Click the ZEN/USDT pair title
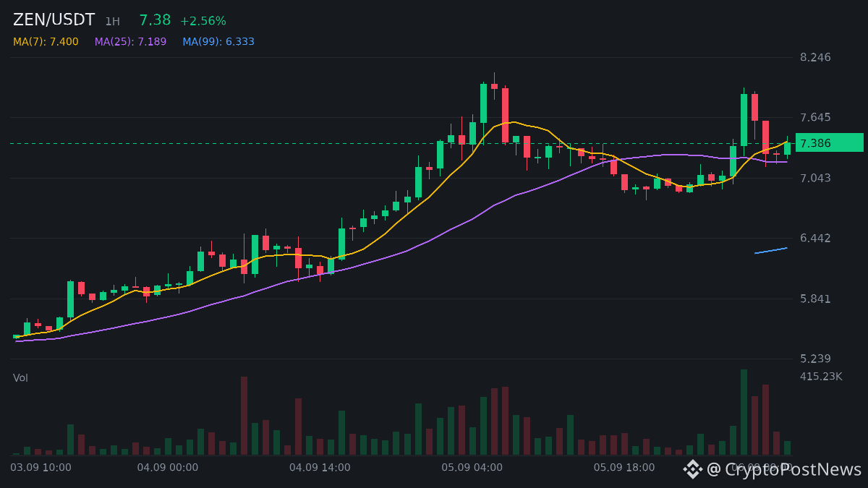The image size is (868, 488). 54,20
